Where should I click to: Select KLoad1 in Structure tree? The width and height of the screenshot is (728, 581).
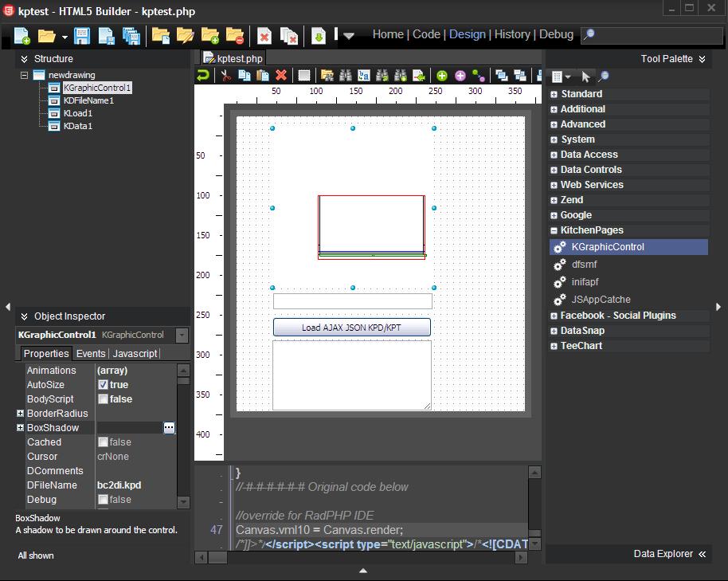click(x=78, y=113)
